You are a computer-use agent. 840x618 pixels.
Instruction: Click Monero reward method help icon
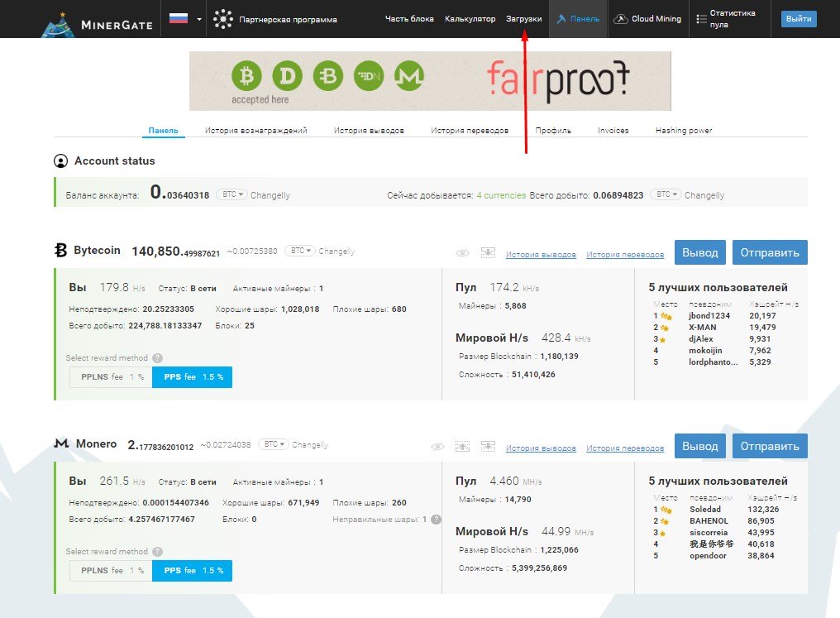[157, 551]
